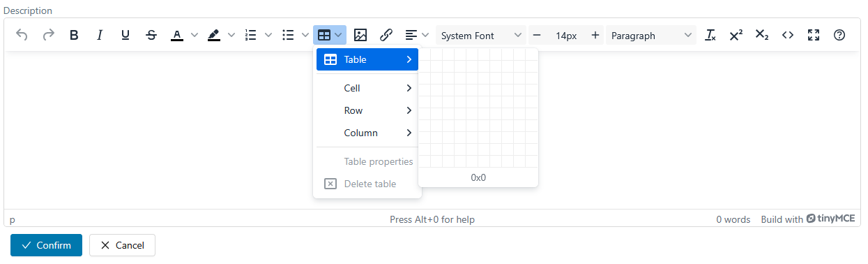Image resolution: width=868 pixels, height=264 pixels.
Task: Close the table toolbar menu button
Action: (330, 35)
